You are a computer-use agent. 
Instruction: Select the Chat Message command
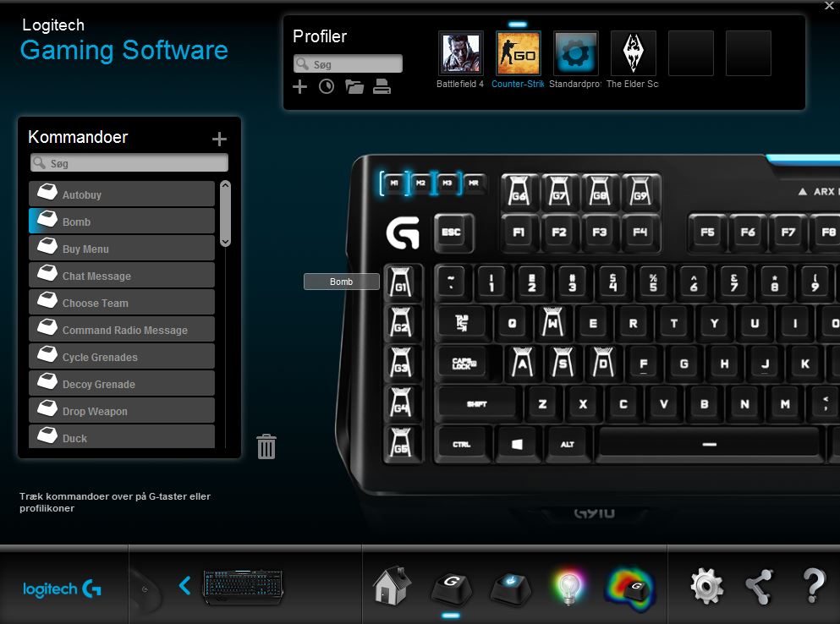pos(122,276)
